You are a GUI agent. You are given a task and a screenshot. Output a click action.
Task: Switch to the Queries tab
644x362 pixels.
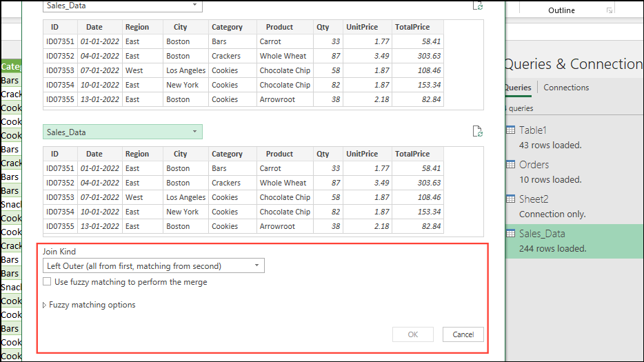point(518,88)
